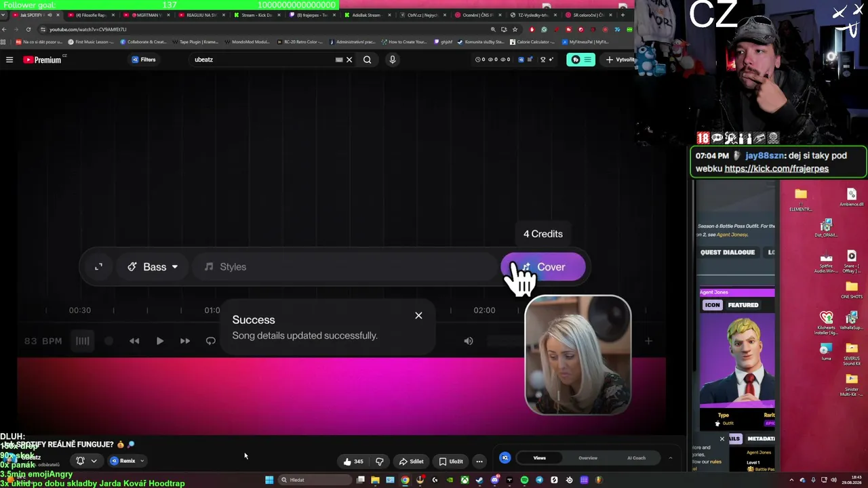The height and width of the screenshot is (488, 868).
Task: Click the record dot in transport bar
Action: [108, 341]
